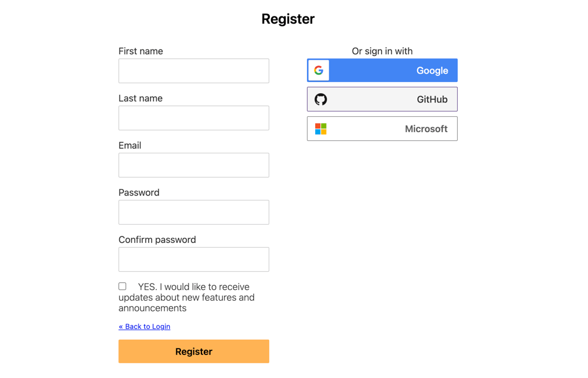Click inside the Email input field
This screenshot has width=588, height=378.
(194, 165)
